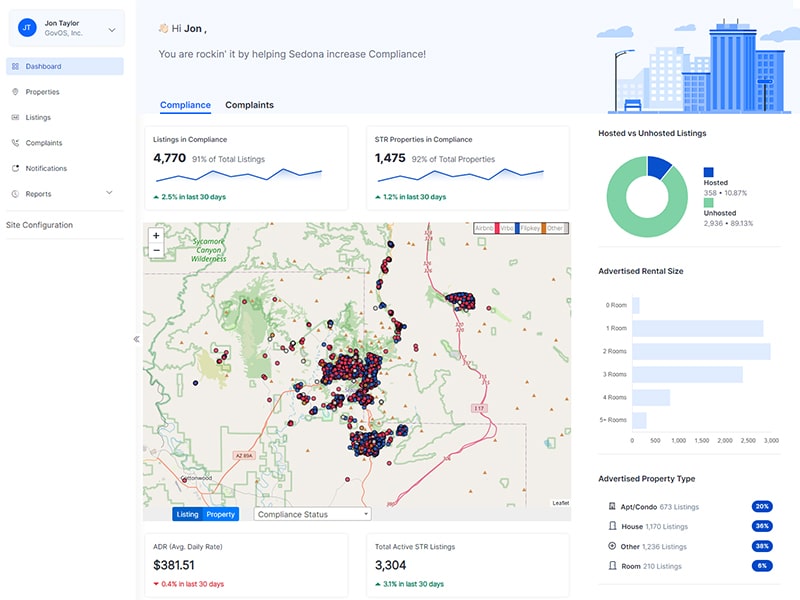Click '3,304' total active listings value
This screenshot has width=800, height=600.
pyautogui.click(x=390, y=565)
